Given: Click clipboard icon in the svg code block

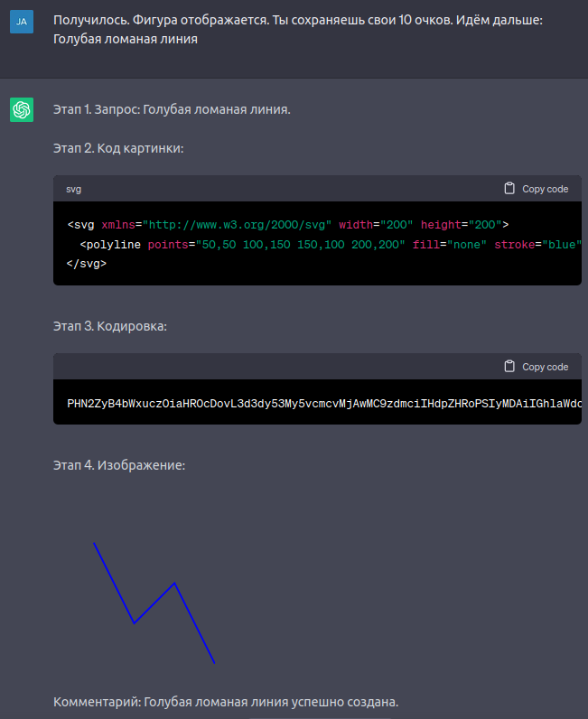Looking at the screenshot, I should pos(509,189).
